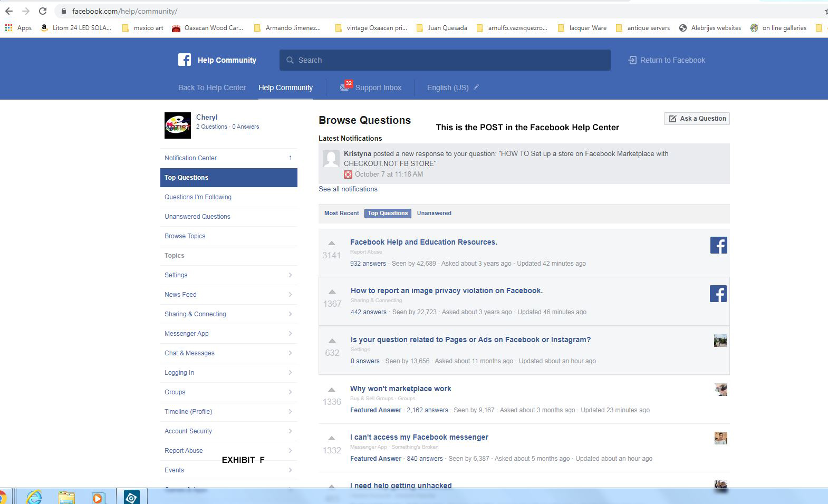Viewport: 828px width, 504px height.
Task: Click the Facebook avatar beside the Facebook Help and Education Resources question
Action: pyautogui.click(x=718, y=245)
